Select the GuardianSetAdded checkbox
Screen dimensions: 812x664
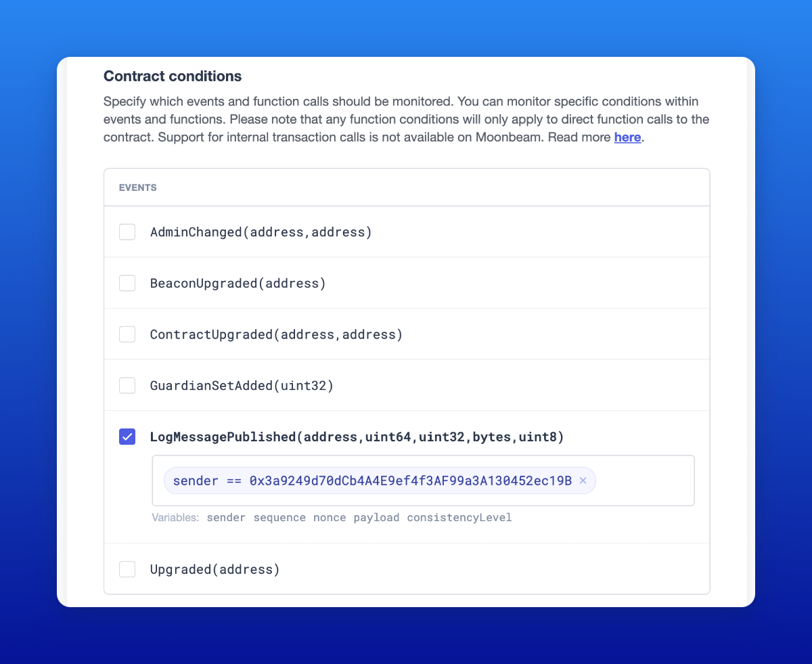click(127, 386)
